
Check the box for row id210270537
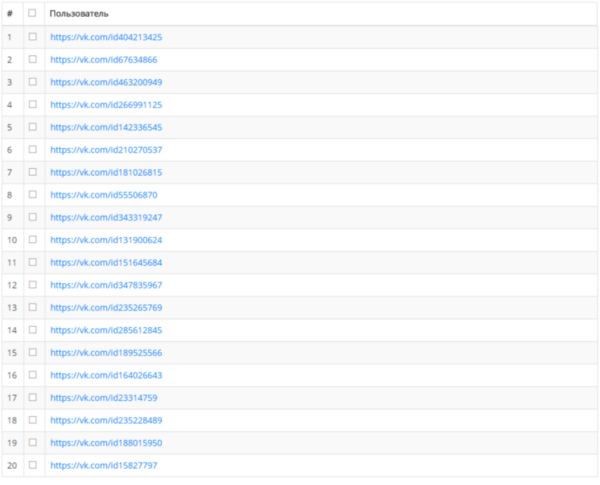33,149
